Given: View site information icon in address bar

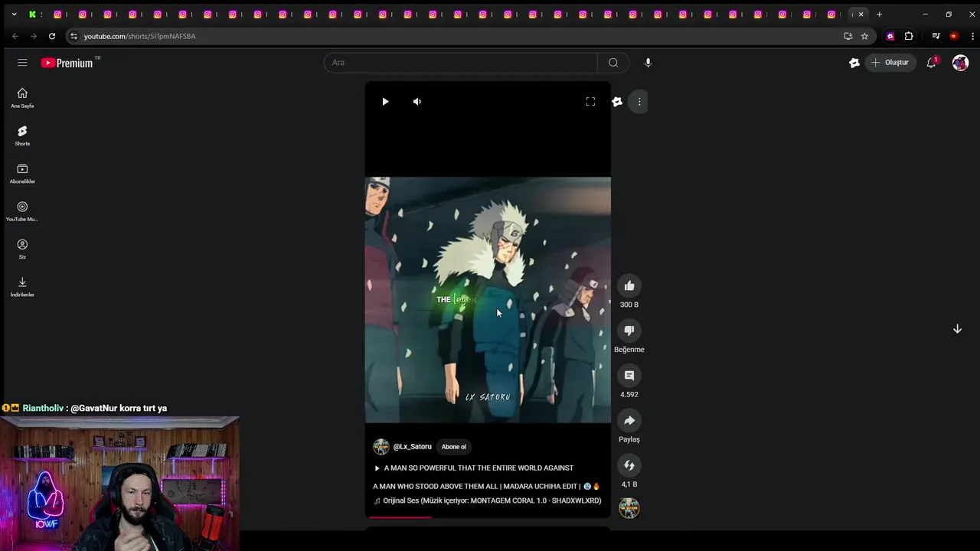Looking at the screenshot, I should click(x=73, y=36).
